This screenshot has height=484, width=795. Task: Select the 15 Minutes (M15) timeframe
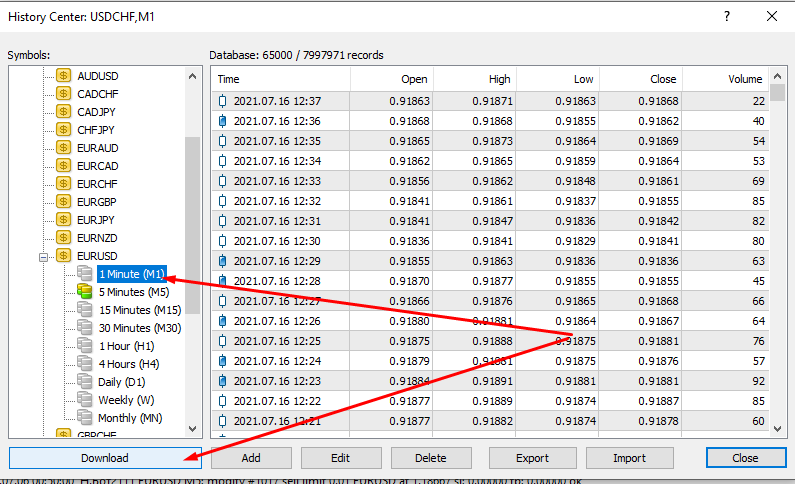[x=140, y=310]
